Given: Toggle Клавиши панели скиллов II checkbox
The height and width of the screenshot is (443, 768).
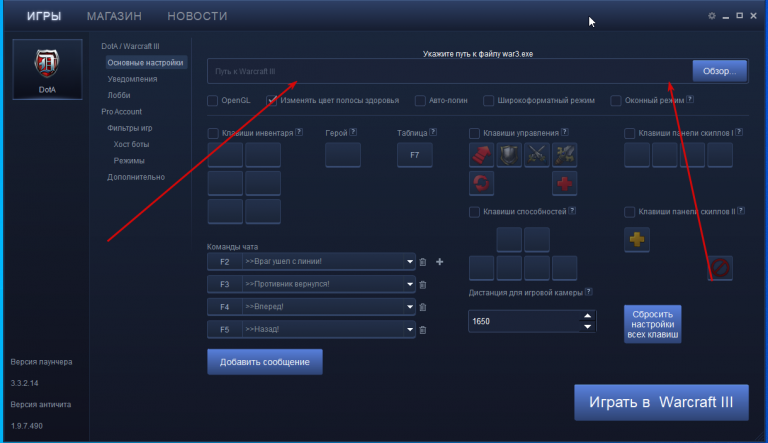Looking at the screenshot, I should 630,212.
